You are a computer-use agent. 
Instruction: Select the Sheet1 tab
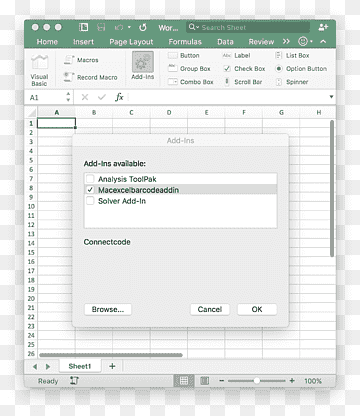[80, 366]
